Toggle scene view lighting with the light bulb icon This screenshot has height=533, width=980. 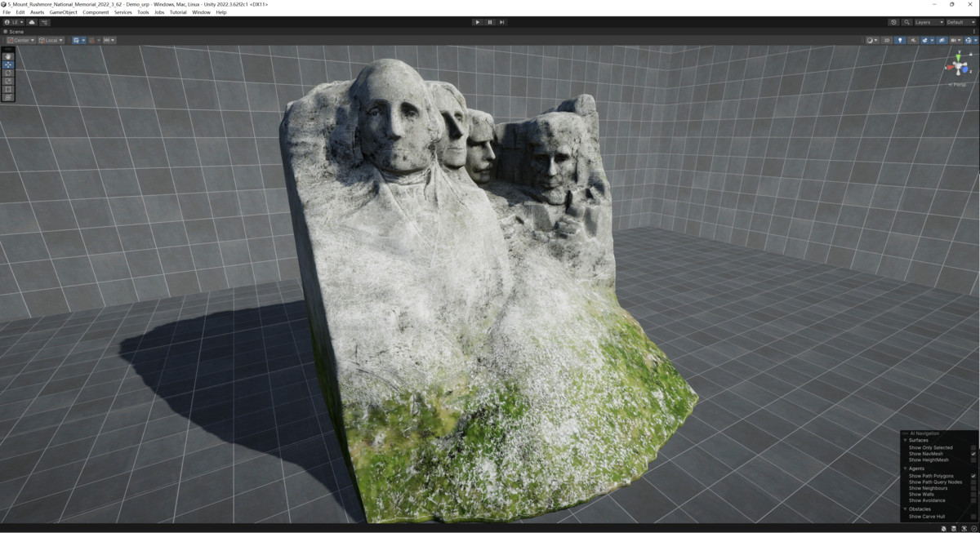pos(901,40)
